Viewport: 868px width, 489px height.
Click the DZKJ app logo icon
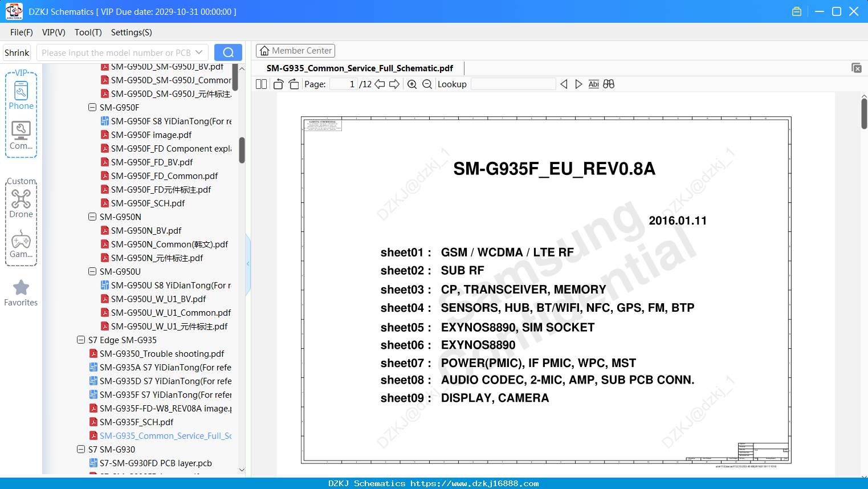coord(14,11)
